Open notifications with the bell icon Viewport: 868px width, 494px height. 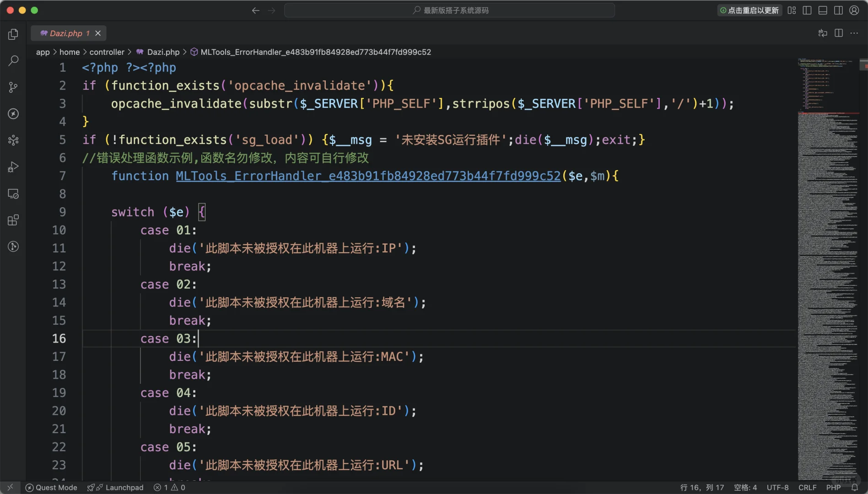(x=855, y=488)
